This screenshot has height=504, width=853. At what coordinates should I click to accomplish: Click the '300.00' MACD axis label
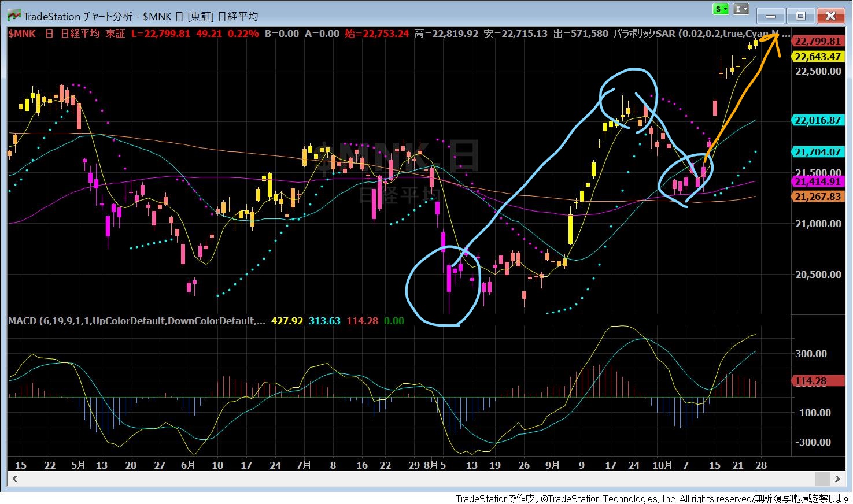(811, 354)
